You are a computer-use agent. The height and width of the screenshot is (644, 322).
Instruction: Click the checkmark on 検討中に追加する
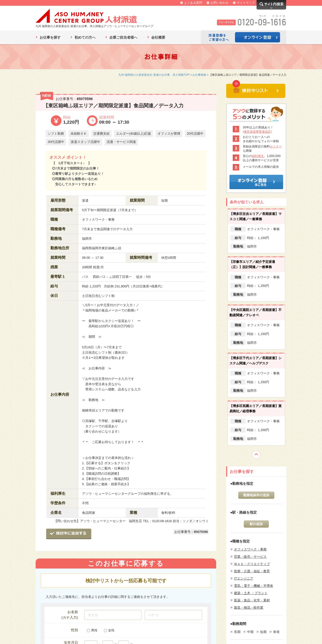click(52, 533)
